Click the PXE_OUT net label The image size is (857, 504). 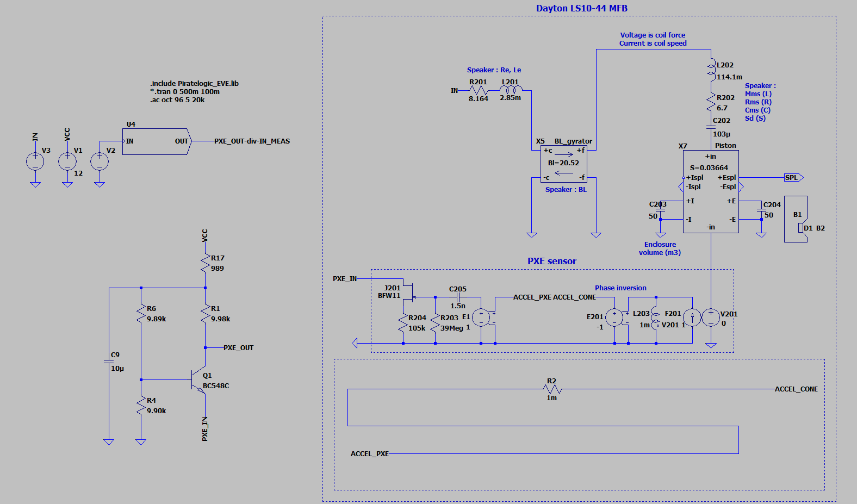(238, 347)
